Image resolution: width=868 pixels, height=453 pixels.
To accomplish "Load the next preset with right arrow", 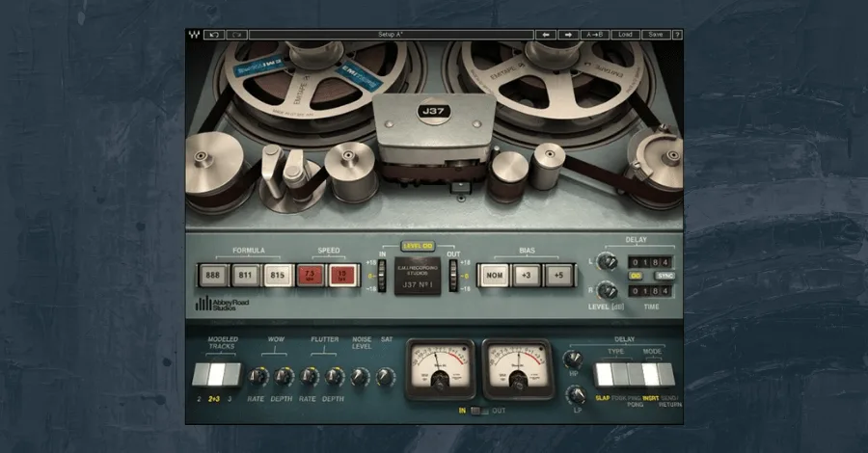I will 568,35.
